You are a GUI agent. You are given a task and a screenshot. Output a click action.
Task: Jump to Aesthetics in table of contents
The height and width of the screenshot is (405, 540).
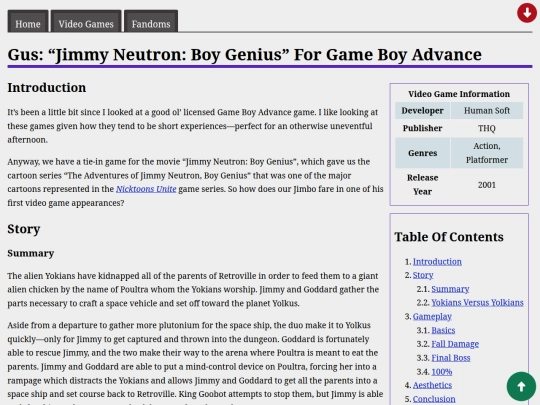tap(432, 385)
